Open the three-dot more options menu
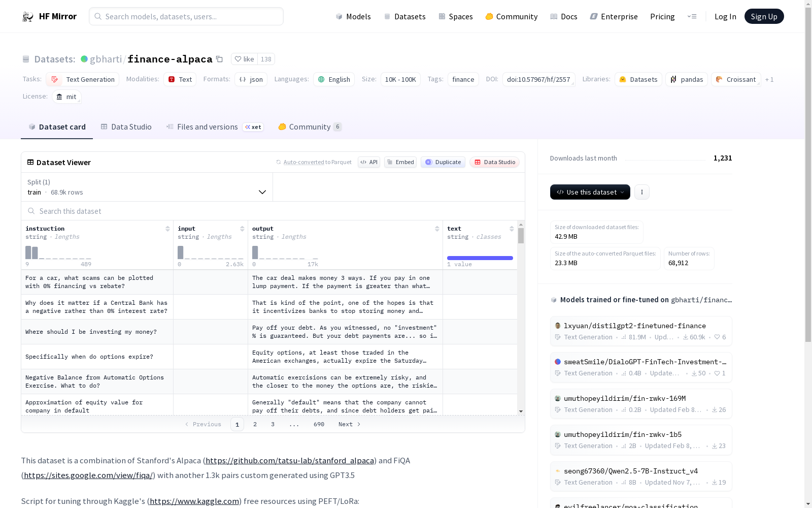Viewport: 812px width, 508px height. point(642,192)
